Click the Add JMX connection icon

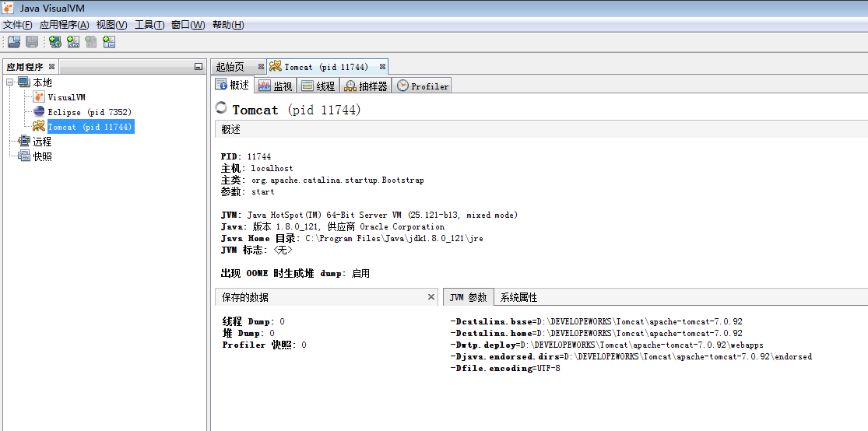click(73, 41)
